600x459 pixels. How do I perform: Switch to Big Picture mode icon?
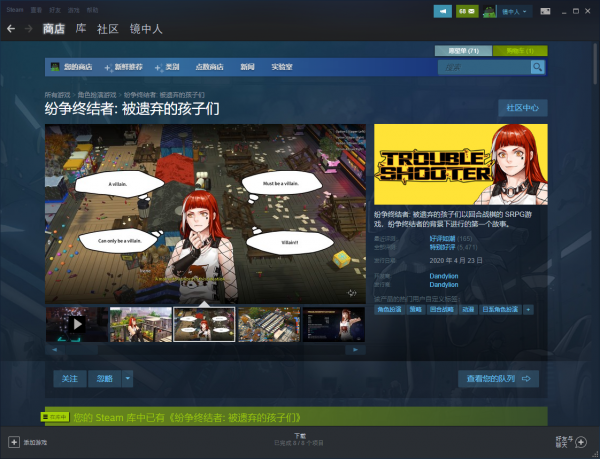pos(545,11)
